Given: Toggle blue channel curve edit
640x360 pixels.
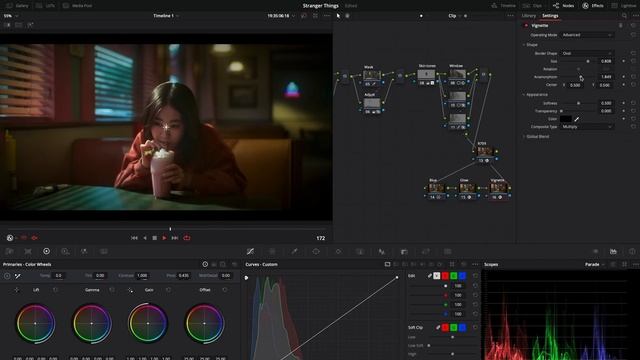Looking at the screenshot, I should click(462, 276).
